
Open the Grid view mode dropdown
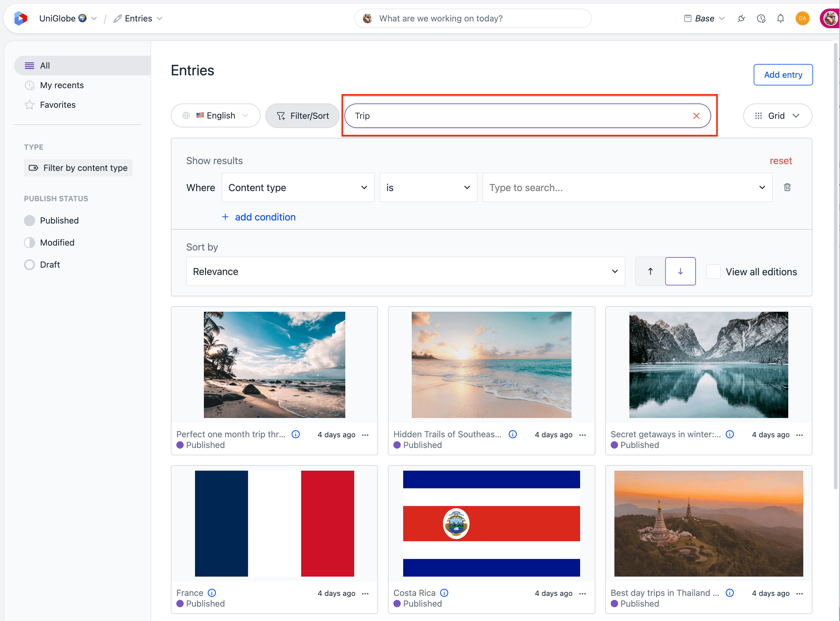(x=778, y=116)
